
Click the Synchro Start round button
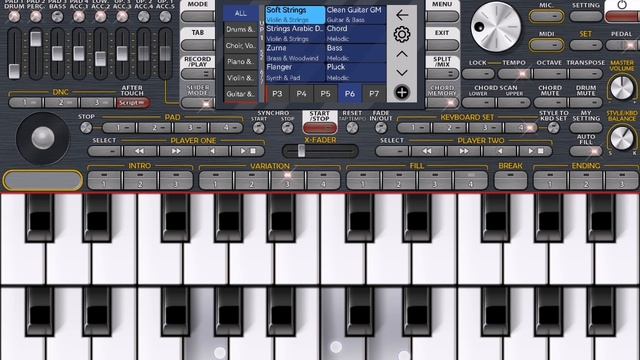(259, 128)
